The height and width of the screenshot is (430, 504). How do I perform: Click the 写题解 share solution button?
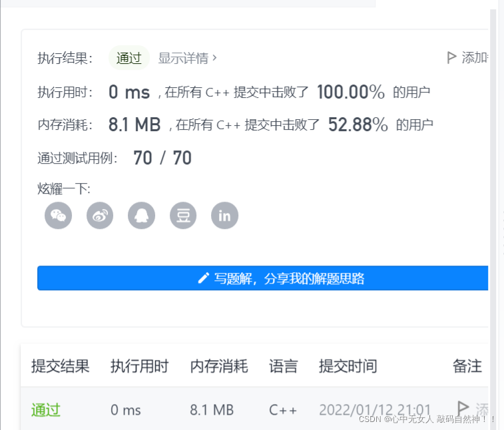tap(262, 278)
